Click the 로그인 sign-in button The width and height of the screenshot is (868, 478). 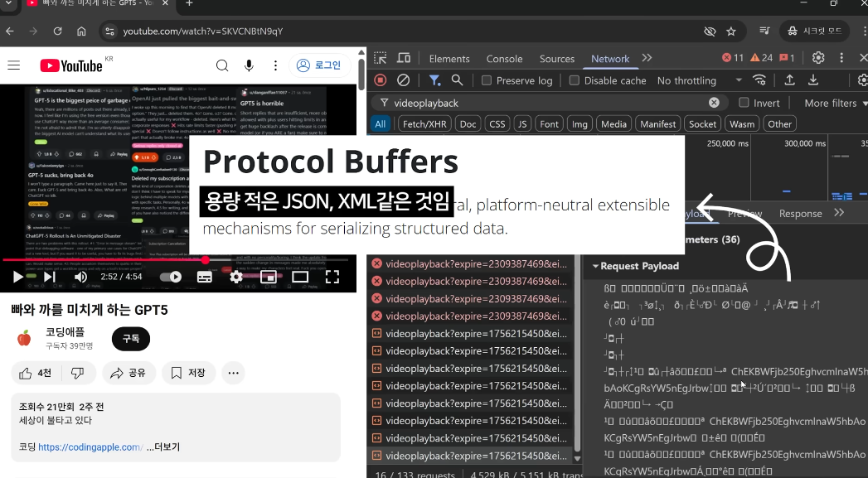point(319,65)
